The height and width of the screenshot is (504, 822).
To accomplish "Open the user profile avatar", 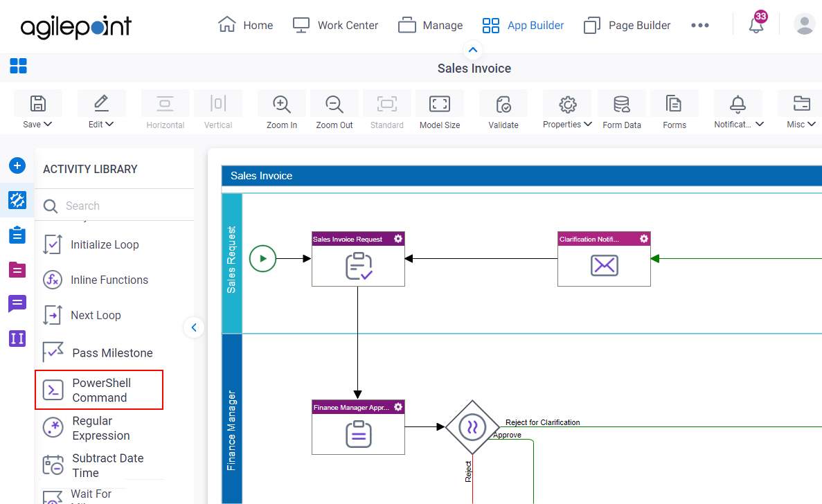I will (804, 24).
